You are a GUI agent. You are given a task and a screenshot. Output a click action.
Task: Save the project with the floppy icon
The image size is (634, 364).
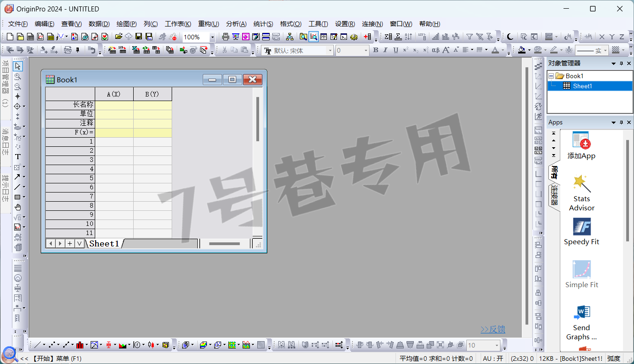(x=139, y=37)
